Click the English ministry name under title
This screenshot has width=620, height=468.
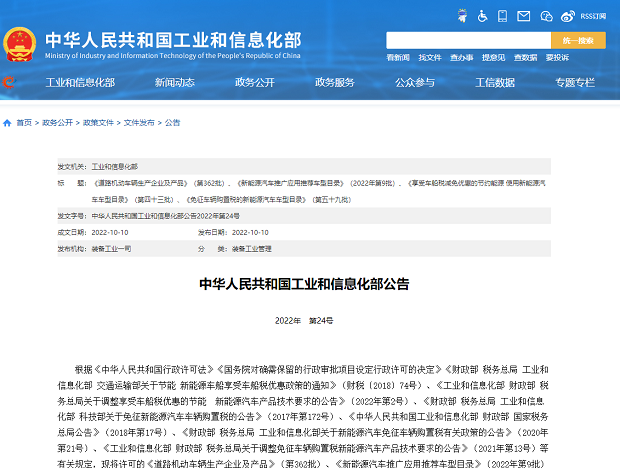(173, 56)
